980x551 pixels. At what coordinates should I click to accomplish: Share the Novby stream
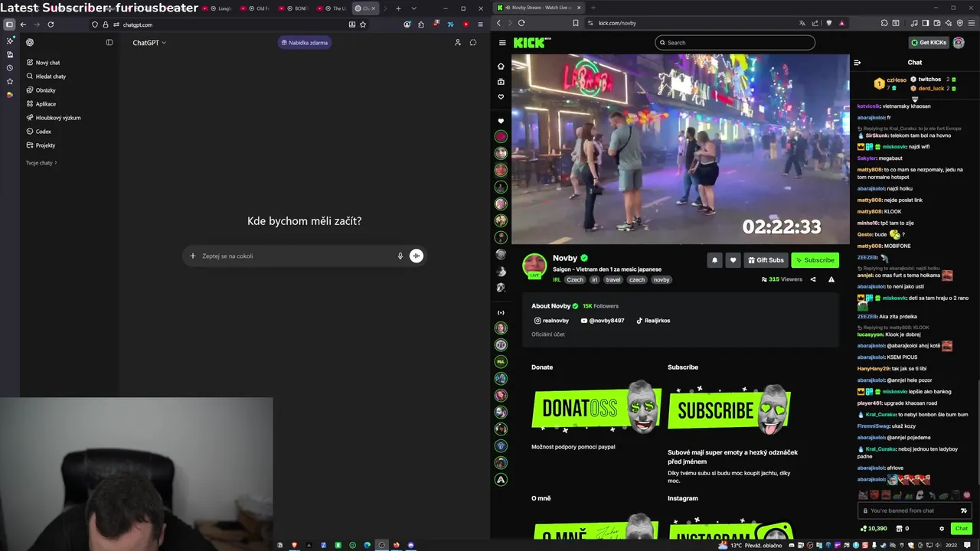click(813, 279)
